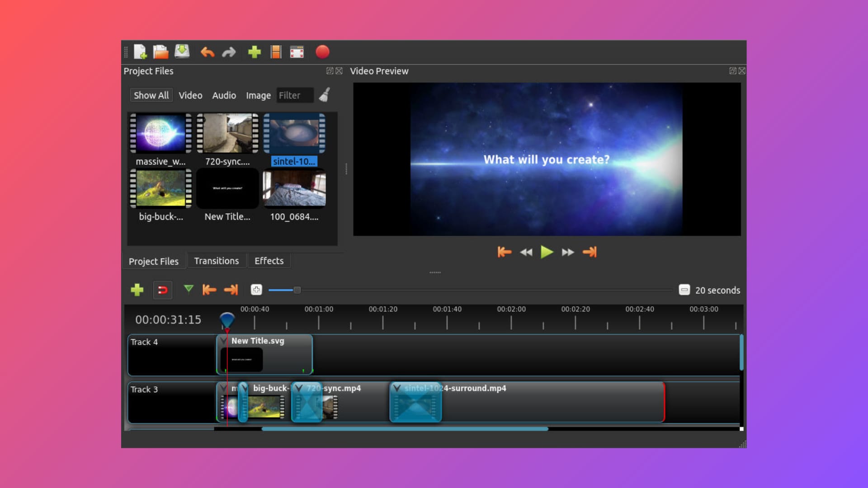Select the Show All filter button
The width and height of the screenshot is (868, 488).
[x=151, y=95]
